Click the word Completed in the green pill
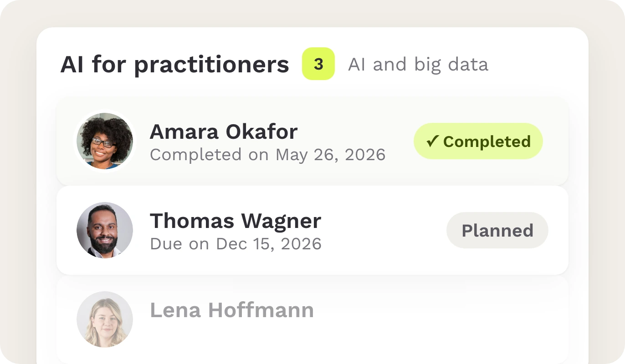The width and height of the screenshot is (625, 364). [487, 142]
